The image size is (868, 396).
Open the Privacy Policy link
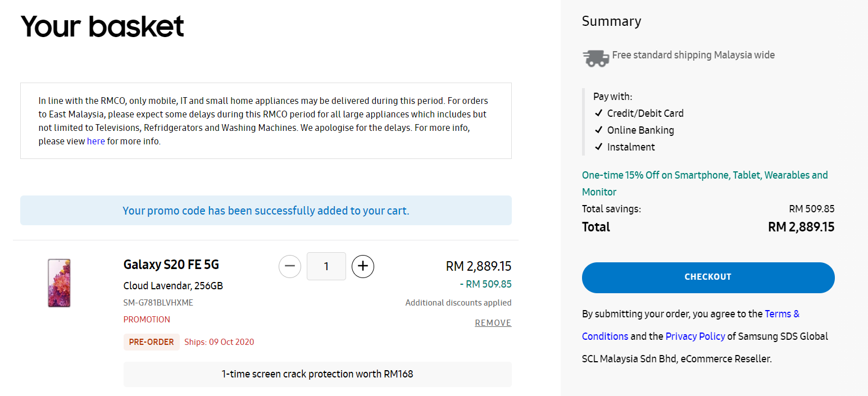pos(695,336)
